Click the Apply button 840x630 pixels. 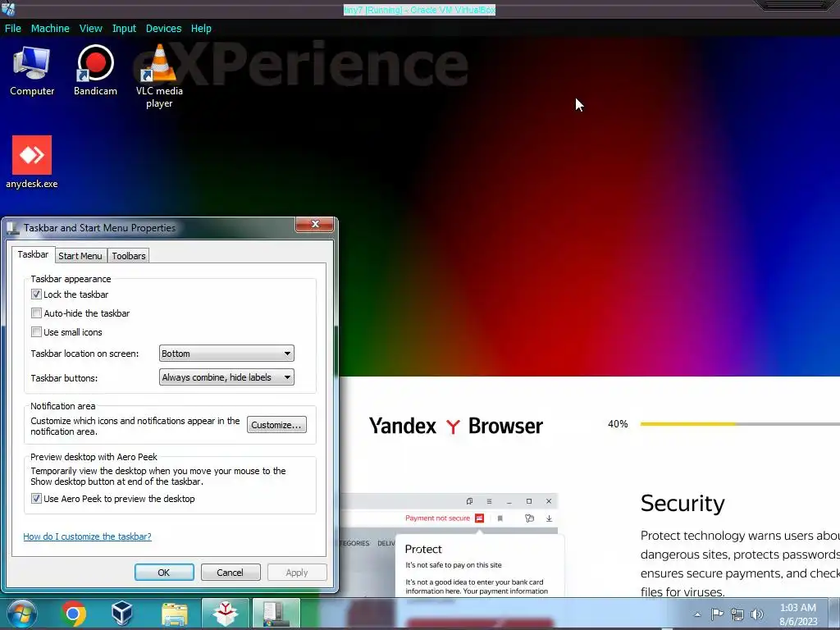pos(297,572)
